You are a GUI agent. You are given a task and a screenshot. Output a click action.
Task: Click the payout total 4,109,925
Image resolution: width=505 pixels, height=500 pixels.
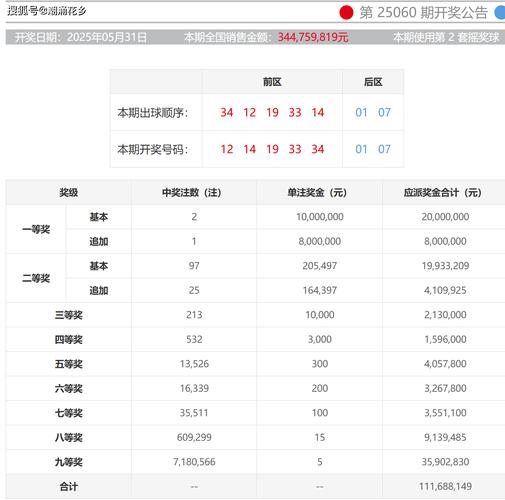445,290
